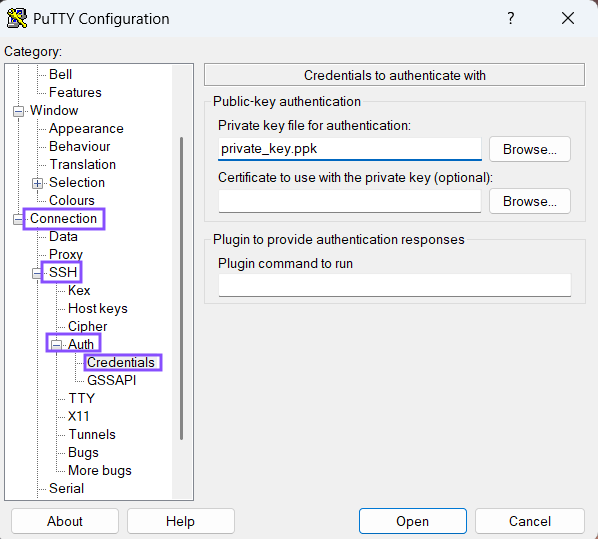Viewport: 598px width, 539px height.
Task: Collapse the SSH tree branch
Action: coord(37,273)
